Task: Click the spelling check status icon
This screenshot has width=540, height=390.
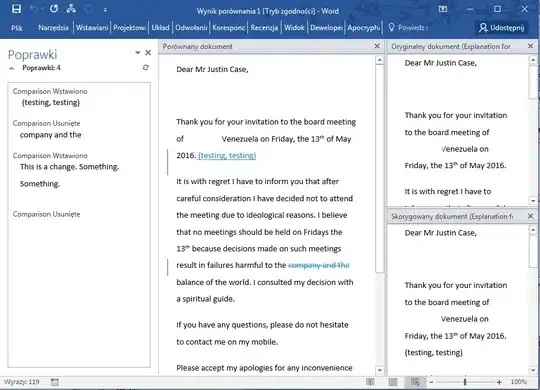Action: tap(55, 382)
